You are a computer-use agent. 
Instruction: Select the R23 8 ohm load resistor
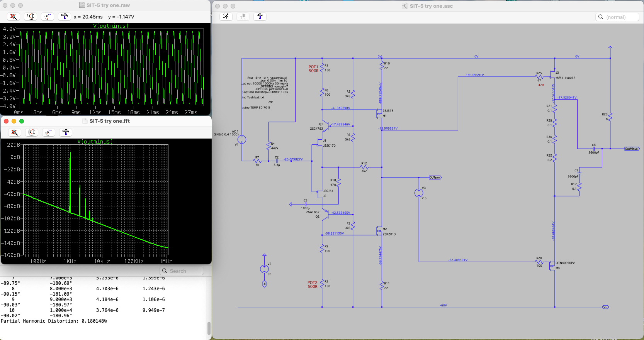pyautogui.click(x=610, y=116)
